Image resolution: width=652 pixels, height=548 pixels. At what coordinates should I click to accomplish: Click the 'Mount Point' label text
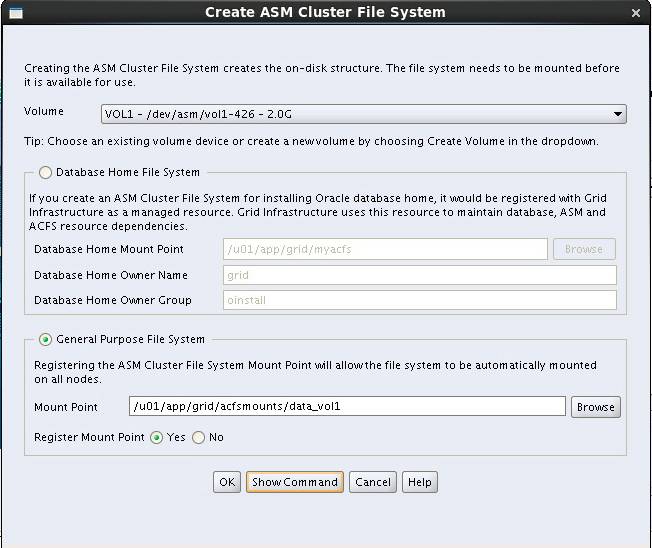click(66, 407)
